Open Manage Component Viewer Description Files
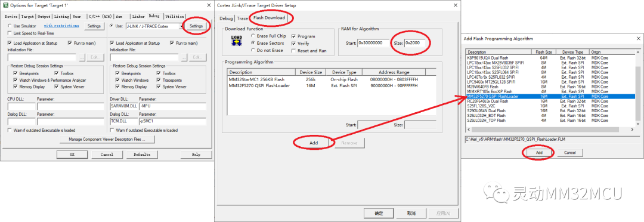The height and width of the screenshot is (222, 644). (x=107, y=140)
